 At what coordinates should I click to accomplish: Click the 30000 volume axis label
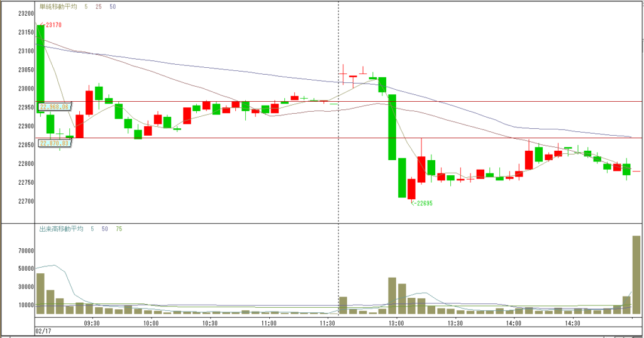pos(26,286)
